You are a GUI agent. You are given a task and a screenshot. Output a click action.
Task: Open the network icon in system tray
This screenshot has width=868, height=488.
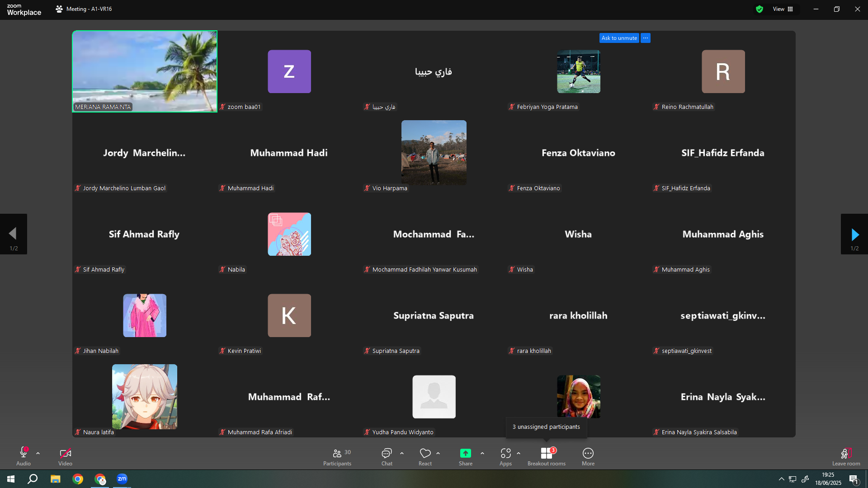(x=793, y=479)
